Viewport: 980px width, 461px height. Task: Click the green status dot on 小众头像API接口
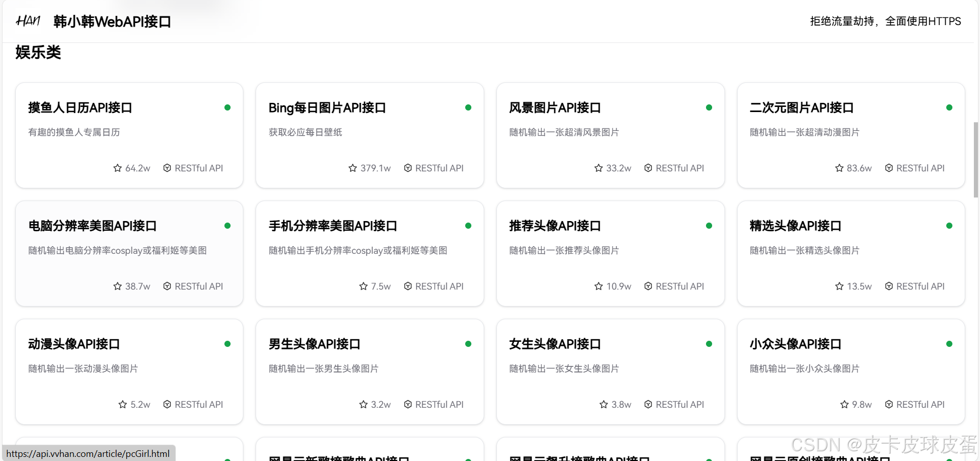(x=949, y=344)
